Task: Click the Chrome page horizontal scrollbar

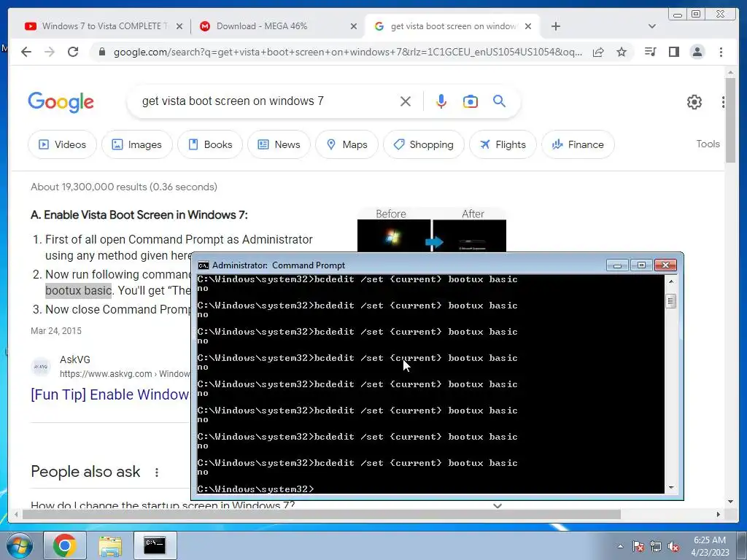Action: (322, 514)
